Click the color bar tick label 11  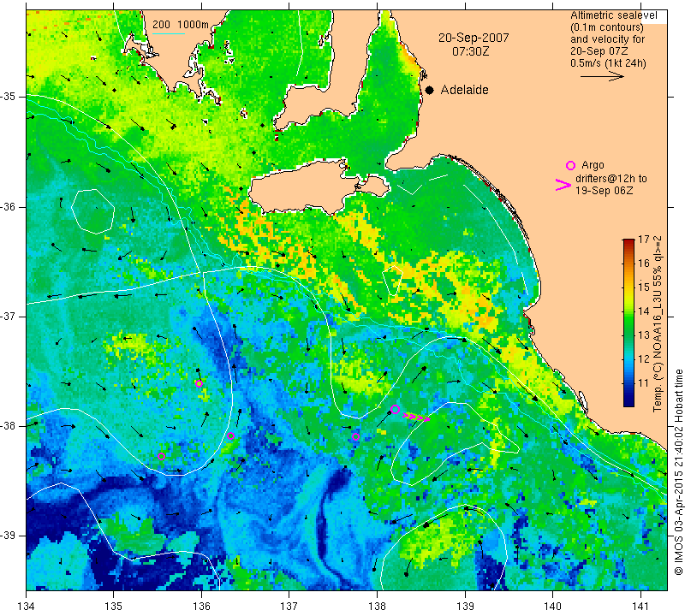644,383
